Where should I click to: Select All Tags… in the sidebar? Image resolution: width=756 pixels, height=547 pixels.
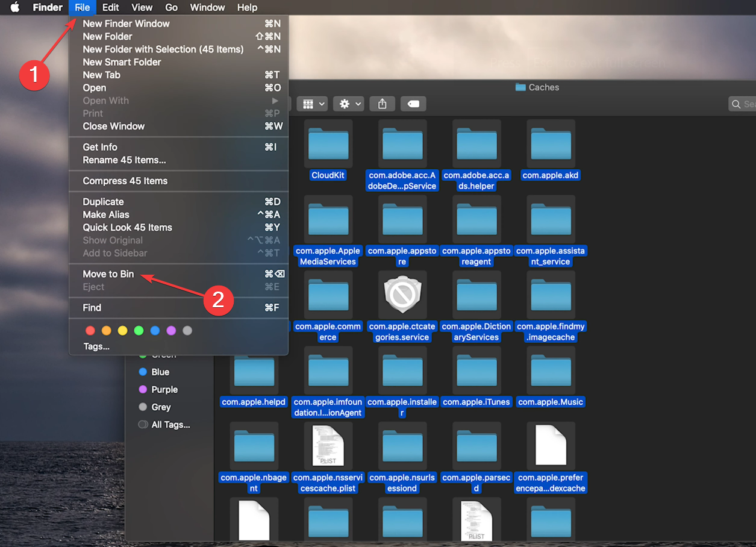(x=171, y=424)
